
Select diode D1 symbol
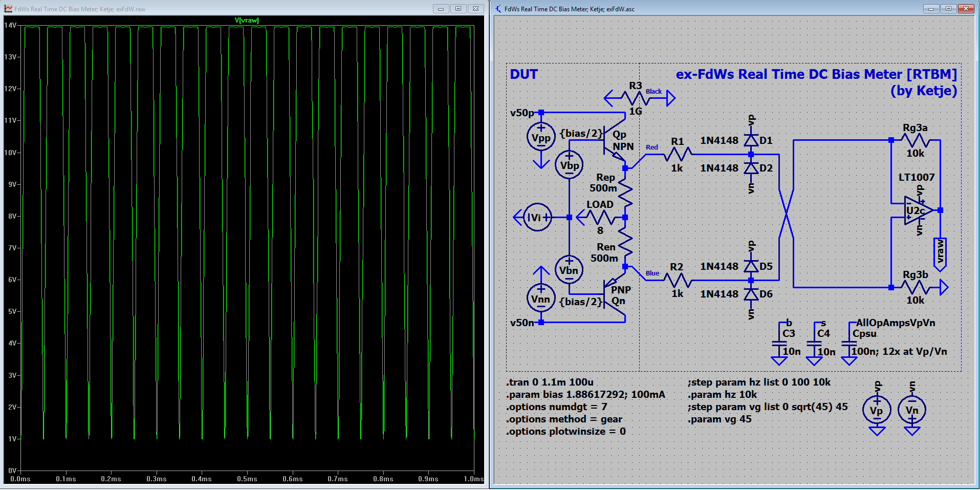pyautogui.click(x=751, y=140)
